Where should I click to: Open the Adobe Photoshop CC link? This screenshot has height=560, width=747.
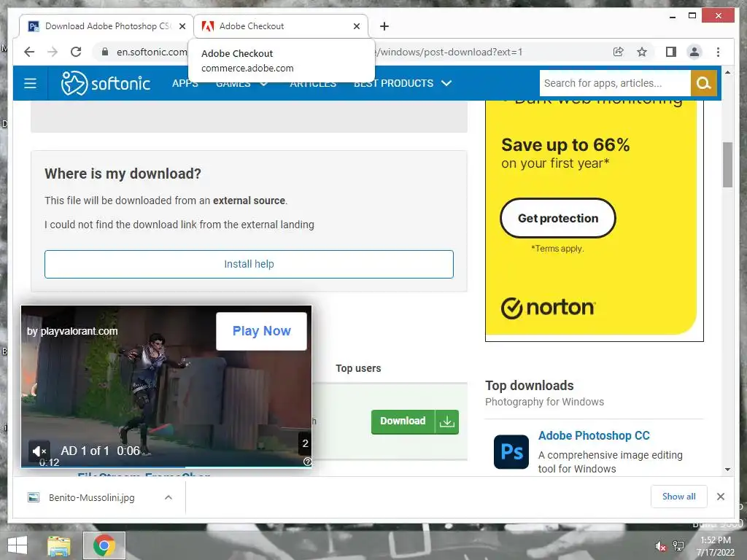[x=594, y=436]
